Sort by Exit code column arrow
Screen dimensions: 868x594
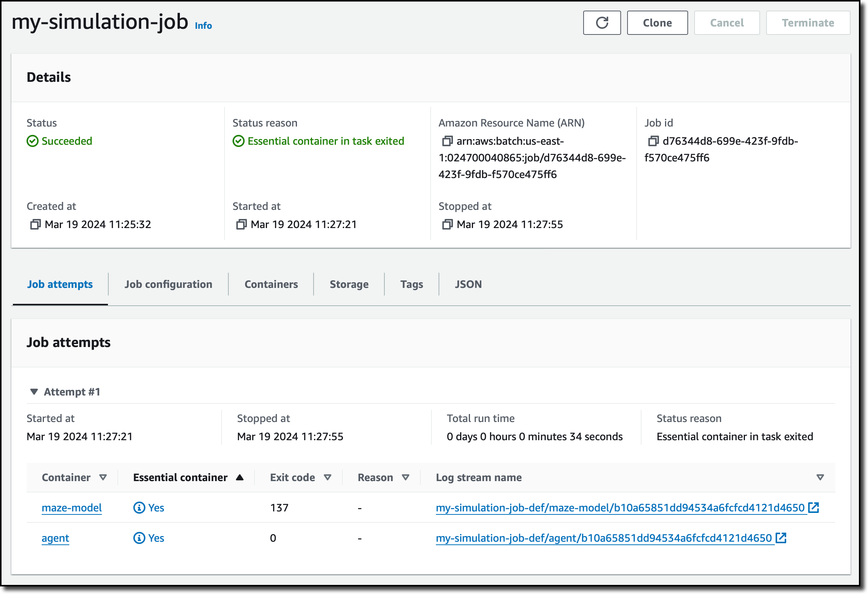coord(328,477)
